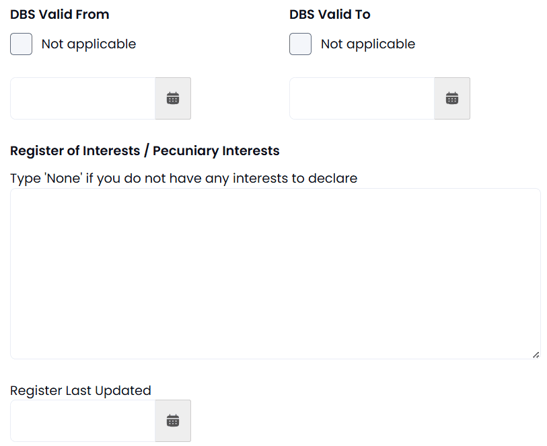This screenshot has width=547, height=446.
Task: Show date dropdown beside DBS Valid To field
Action: [452, 98]
